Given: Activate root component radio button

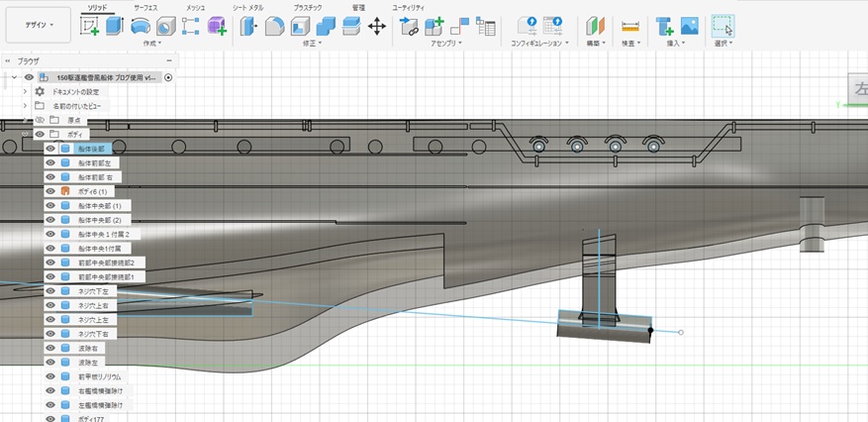Looking at the screenshot, I should pyautogui.click(x=168, y=76).
